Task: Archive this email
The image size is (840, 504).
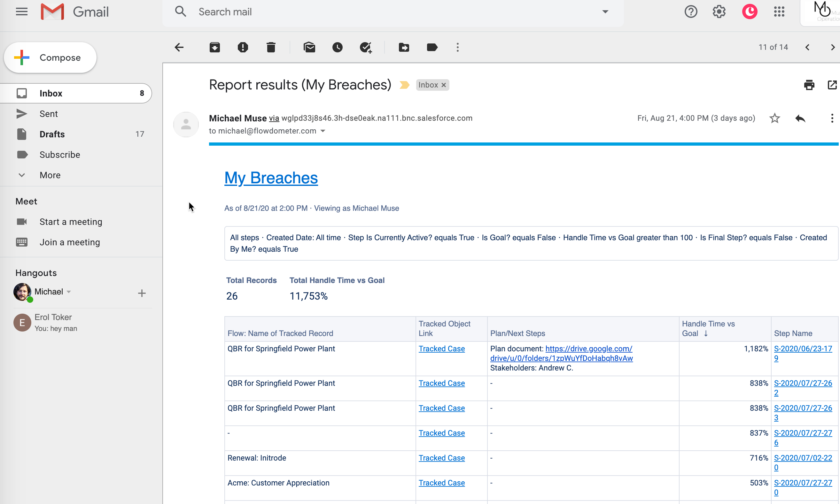Action: [x=215, y=47]
